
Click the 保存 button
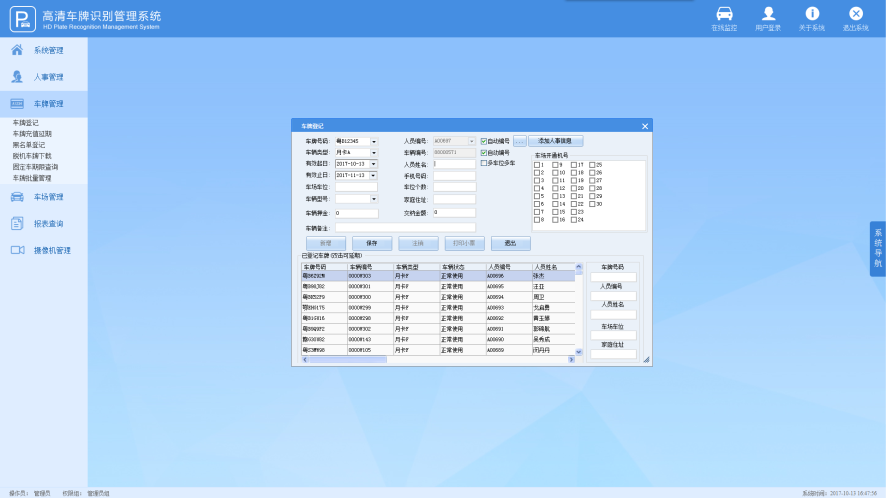point(372,243)
